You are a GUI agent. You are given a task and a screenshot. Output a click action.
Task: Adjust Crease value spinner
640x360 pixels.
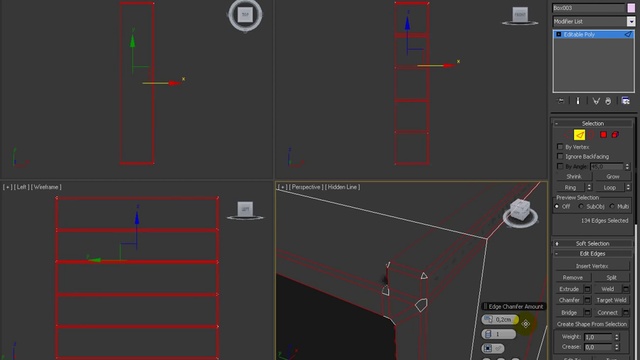(617, 347)
